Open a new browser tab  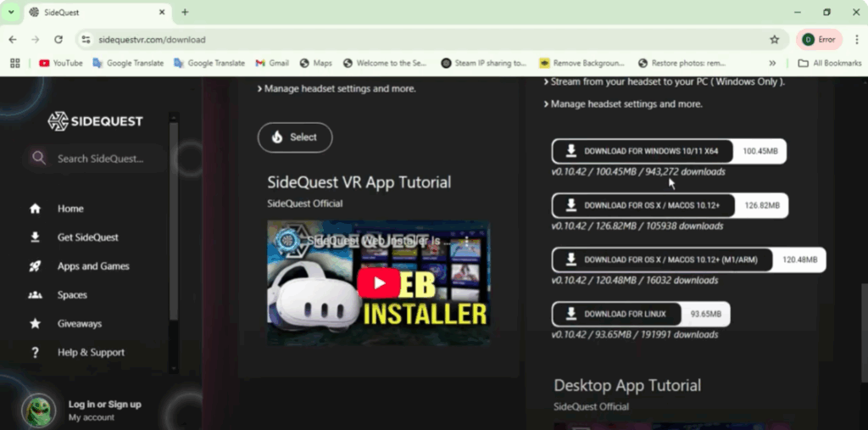[185, 12]
